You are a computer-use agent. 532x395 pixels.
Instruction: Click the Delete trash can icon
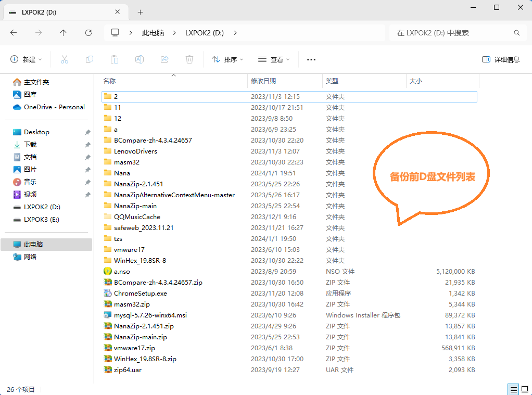pos(189,59)
